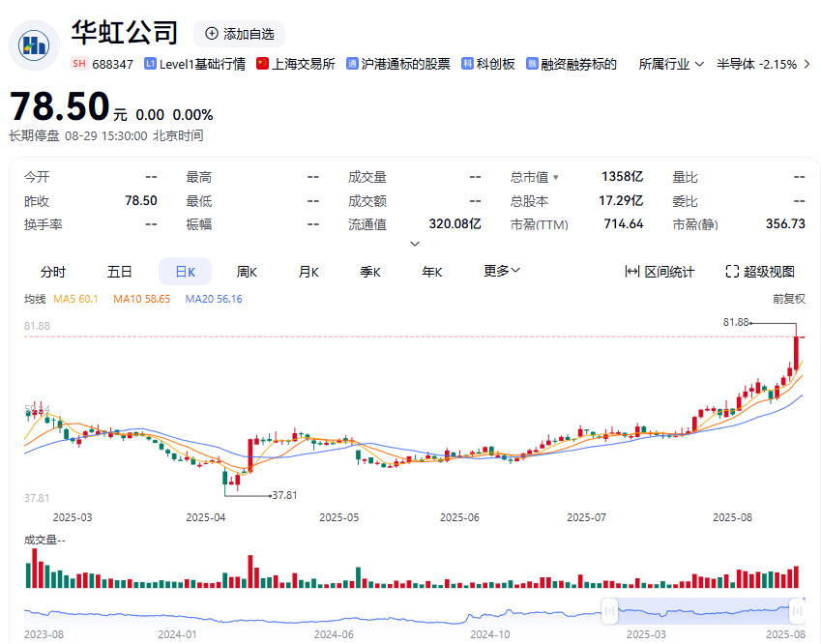
Task: Click the 市盈(静) value 356.73
Action: click(x=785, y=224)
